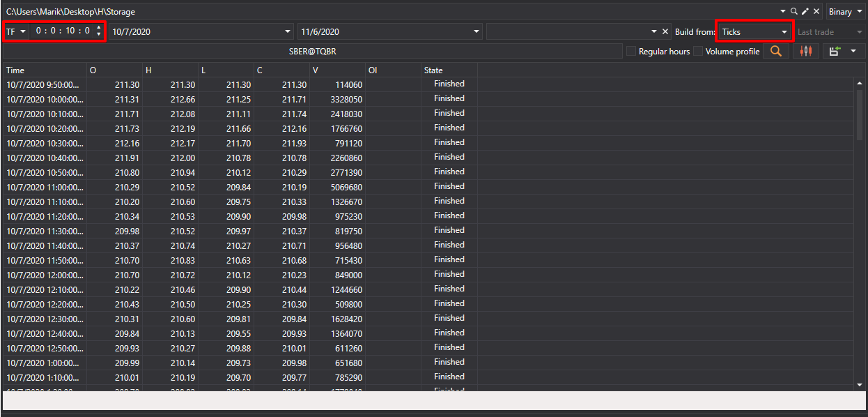The height and width of the screenshot is (417, 868).
Task: Open the 11/6/2020 end date dropdown
Action: click(x=476, y=31)
